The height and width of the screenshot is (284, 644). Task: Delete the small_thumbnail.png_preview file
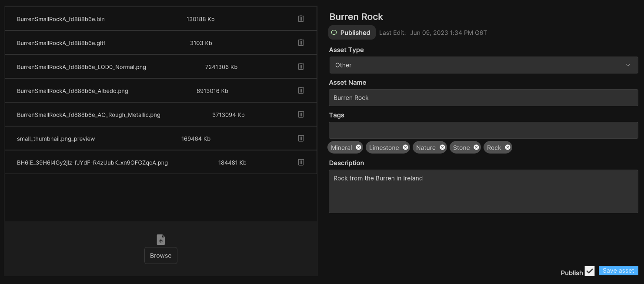coord(300,138)
